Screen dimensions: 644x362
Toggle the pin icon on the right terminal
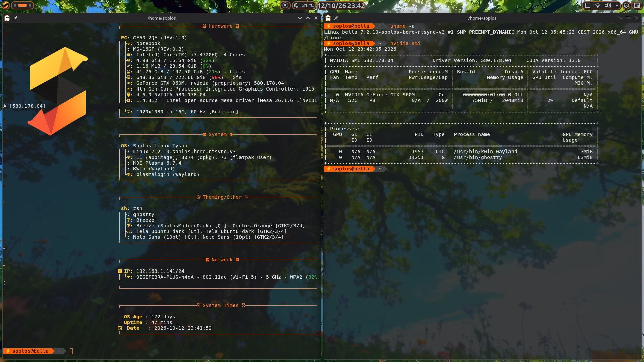[336, 18]
